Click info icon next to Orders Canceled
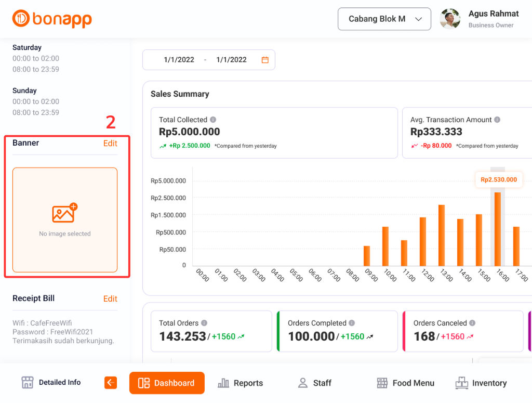This screenshot has width=532, height=403. 472,323
